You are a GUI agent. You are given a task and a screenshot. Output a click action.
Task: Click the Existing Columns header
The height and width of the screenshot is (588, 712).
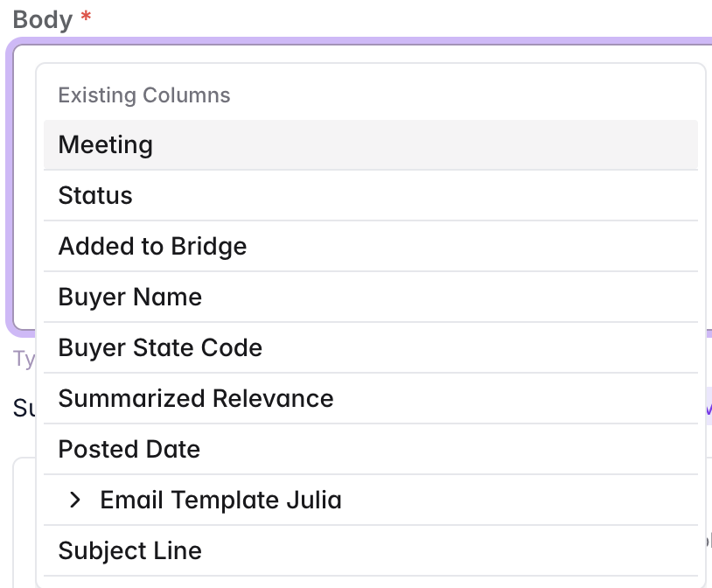tap(144, 95)
